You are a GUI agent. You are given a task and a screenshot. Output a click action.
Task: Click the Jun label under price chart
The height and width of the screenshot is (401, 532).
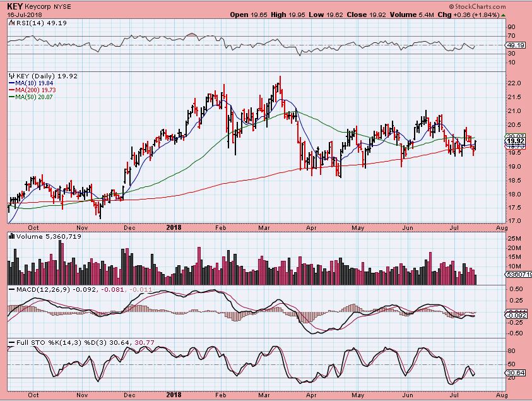(407, 228)
